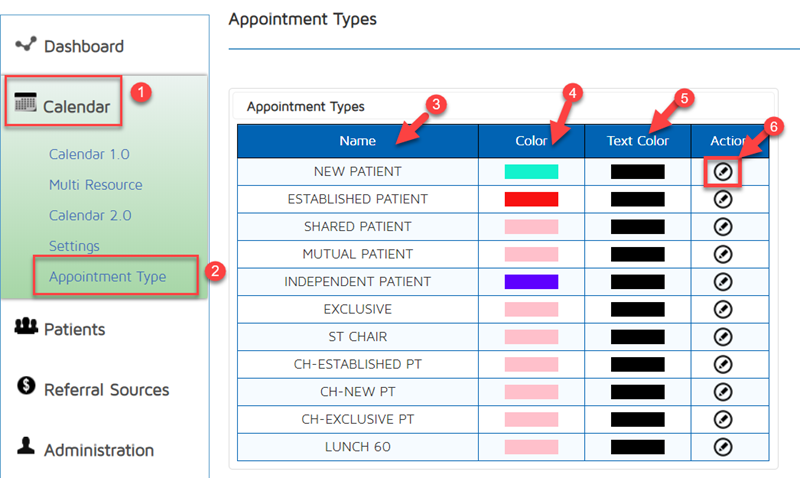The image size is (800, 478).
Task: Edit the ESTABLISHED PATIENT appointment type
Action: pos(724,199)
